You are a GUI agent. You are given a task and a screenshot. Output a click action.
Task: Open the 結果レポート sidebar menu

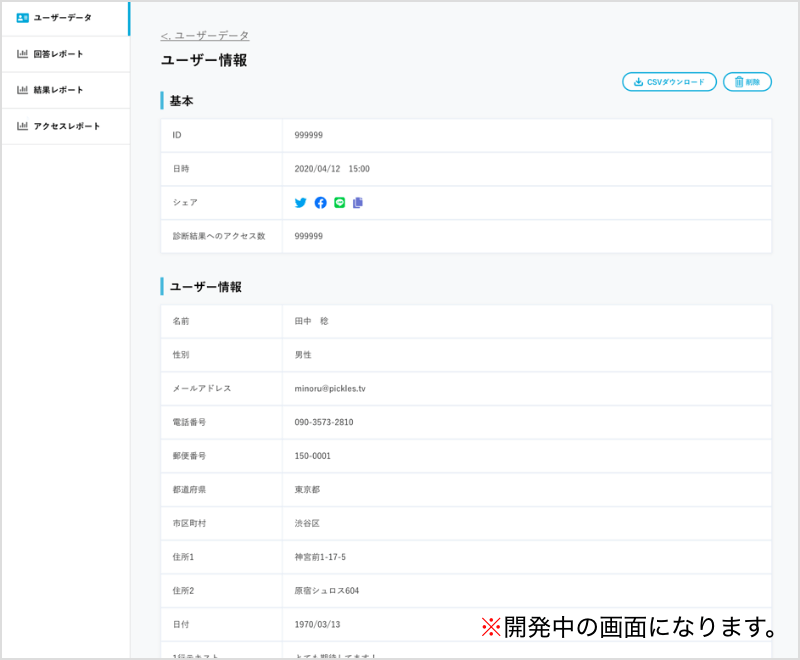pos(65,90)
